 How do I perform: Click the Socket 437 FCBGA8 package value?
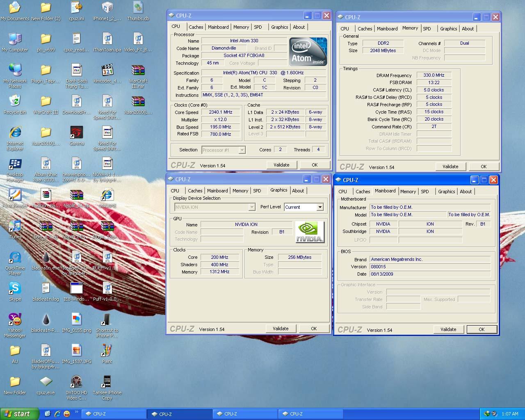[x=244, y=55]
